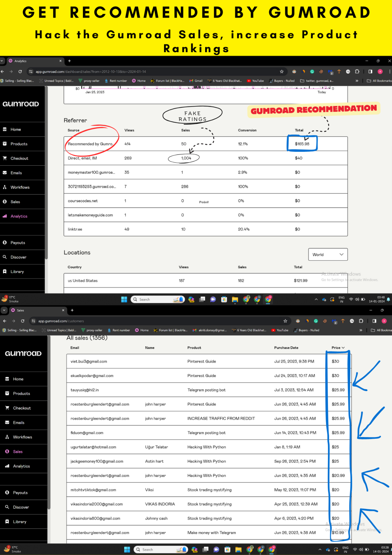Expand hidden bookmarks chevron in upper browser
The width and height of the screenshot is (392, 555).
357,81
